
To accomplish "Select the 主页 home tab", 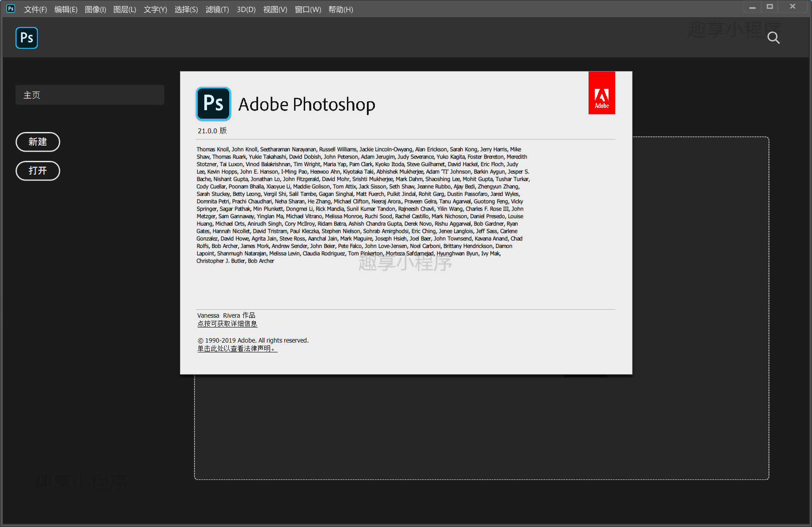I will [x=90, y=95].
